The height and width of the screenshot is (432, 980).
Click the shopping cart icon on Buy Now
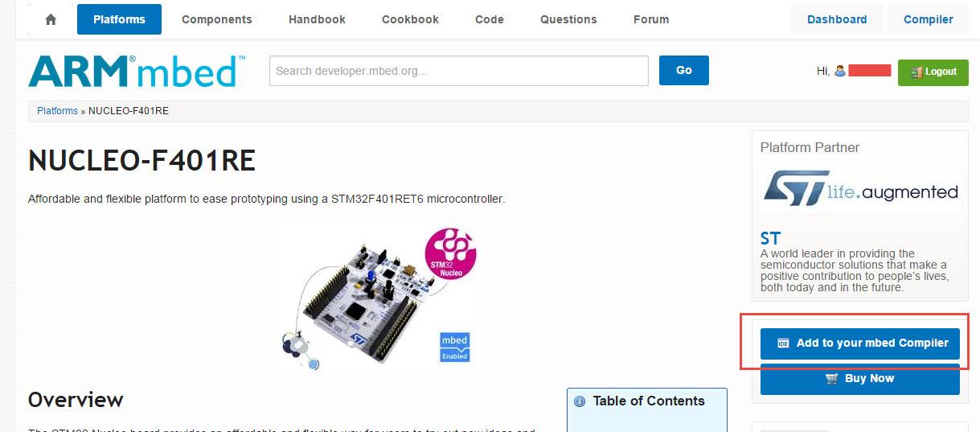(831, 379)
